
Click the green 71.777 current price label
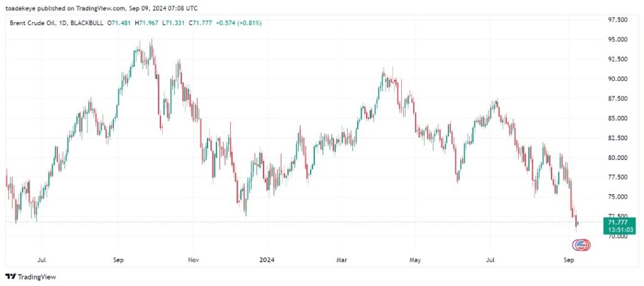620,222
